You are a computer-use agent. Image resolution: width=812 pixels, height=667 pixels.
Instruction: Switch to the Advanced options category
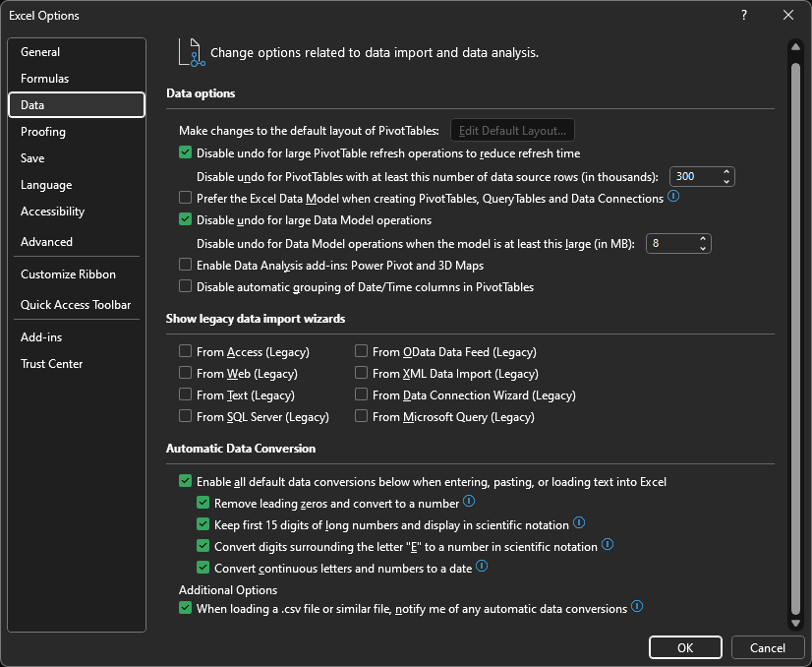(x=77, y=241)
